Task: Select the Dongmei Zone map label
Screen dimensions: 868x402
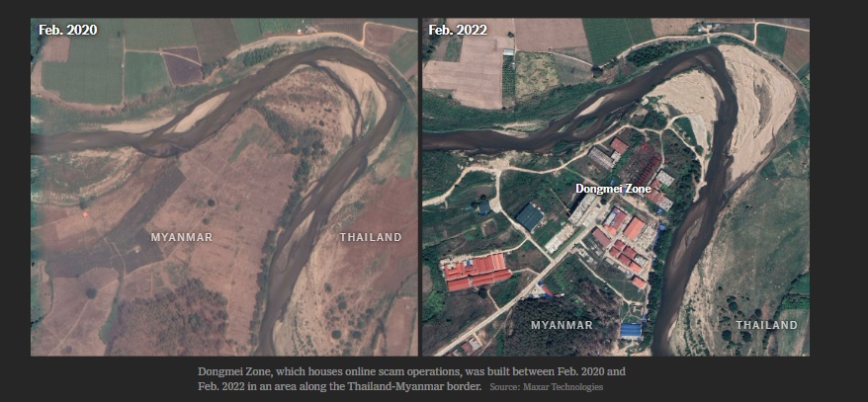Action: point(614,188)
